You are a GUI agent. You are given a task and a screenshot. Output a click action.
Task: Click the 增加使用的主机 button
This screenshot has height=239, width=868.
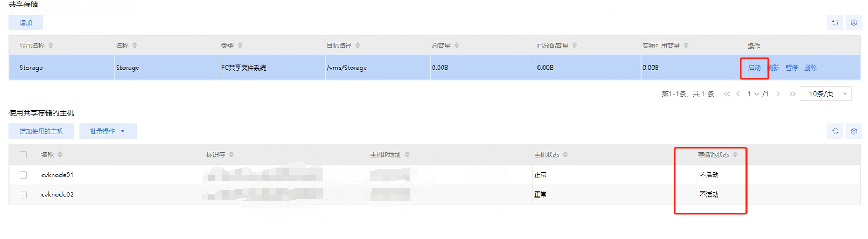(41, 132)
